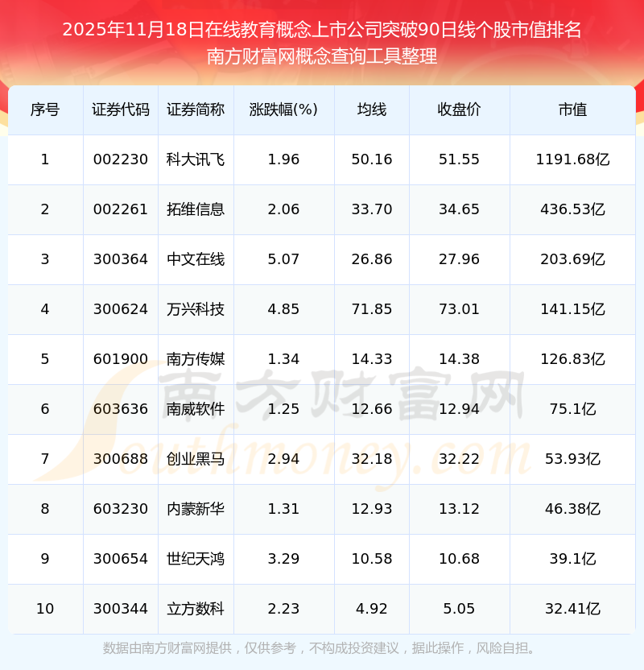
Task: Click closing price 5.05
Action: pos(459,610)
